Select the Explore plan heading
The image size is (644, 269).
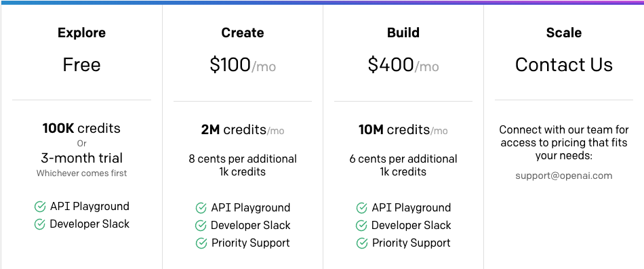(81, 33)
